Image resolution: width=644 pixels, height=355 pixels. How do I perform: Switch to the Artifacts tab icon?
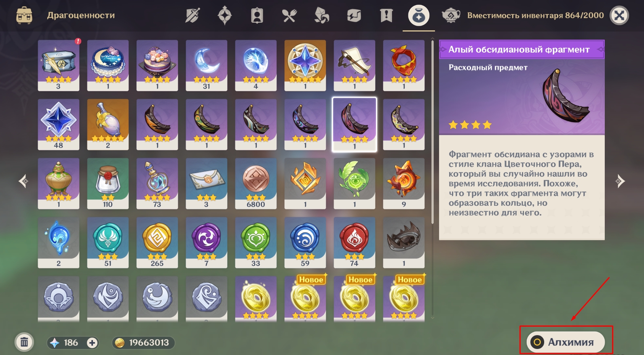click(x=225, y=16)
